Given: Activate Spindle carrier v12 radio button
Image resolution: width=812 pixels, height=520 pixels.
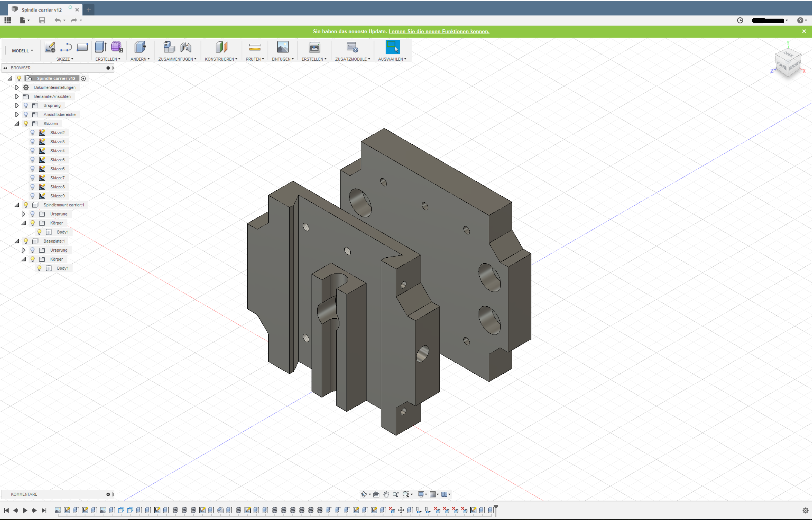Looking at the screenshot, I should coord(83,79).
